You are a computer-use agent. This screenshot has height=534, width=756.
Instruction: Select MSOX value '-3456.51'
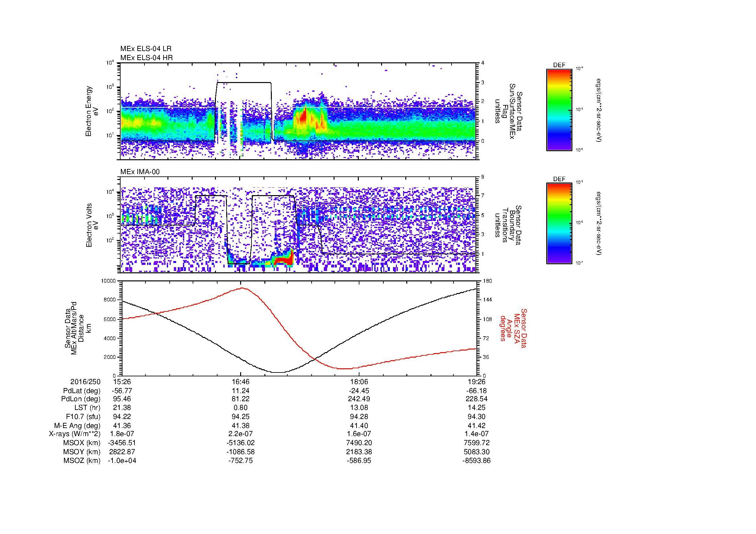click(x=122, y=443)
